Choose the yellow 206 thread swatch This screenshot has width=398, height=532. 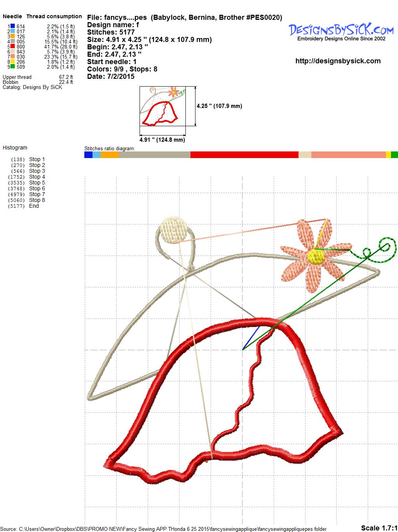pyautogui.click(x=13, y=62)
